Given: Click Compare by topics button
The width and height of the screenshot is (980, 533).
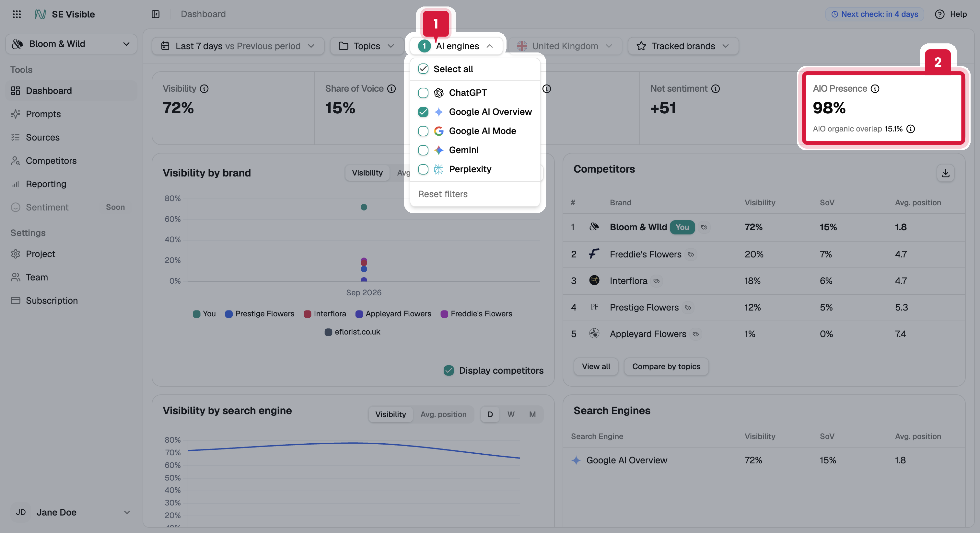Looking at the screenshot, I should tap(666, 367).
